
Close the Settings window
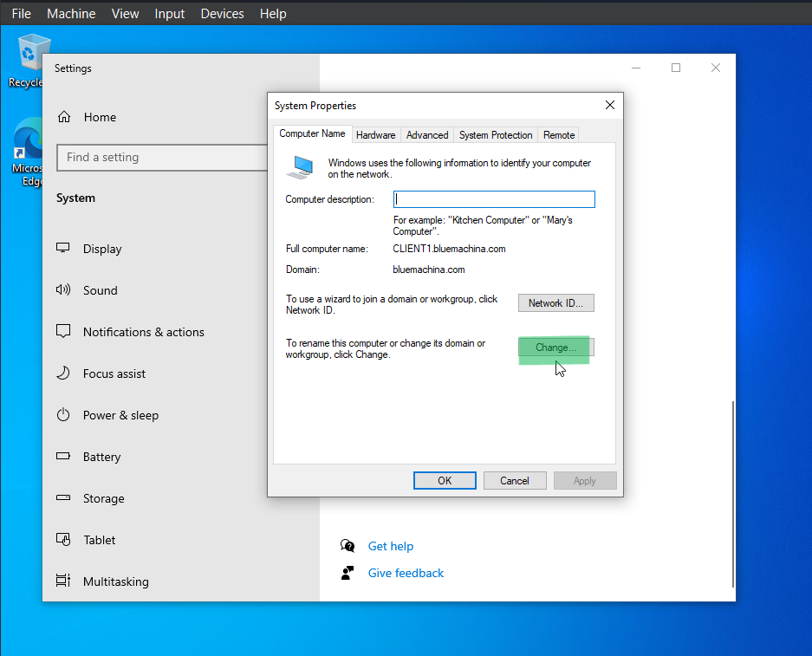point(716,68)
